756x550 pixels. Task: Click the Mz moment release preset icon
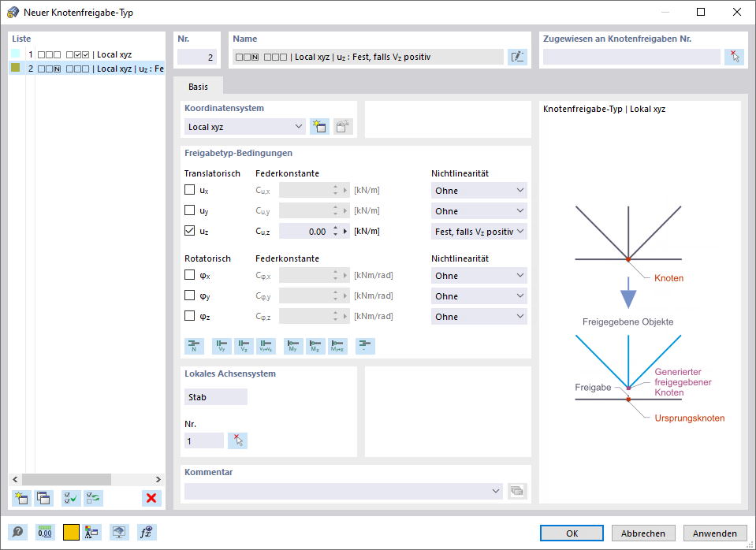tap(316, 346)
